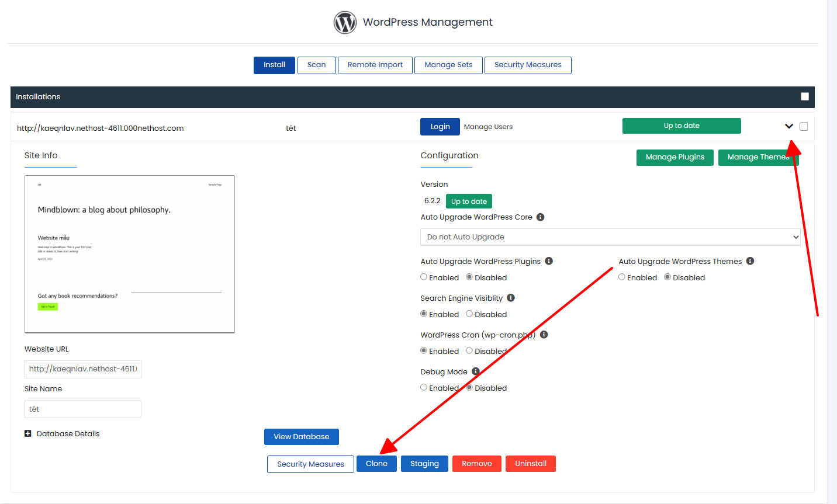Uninstall the WordPress site
Screen dimensions: 837x504
(531, 464)
